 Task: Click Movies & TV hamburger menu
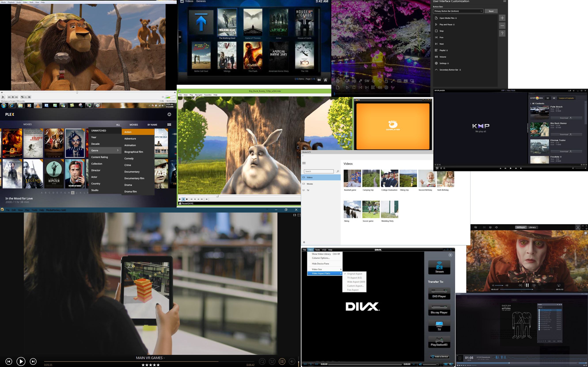coord(304,163)
